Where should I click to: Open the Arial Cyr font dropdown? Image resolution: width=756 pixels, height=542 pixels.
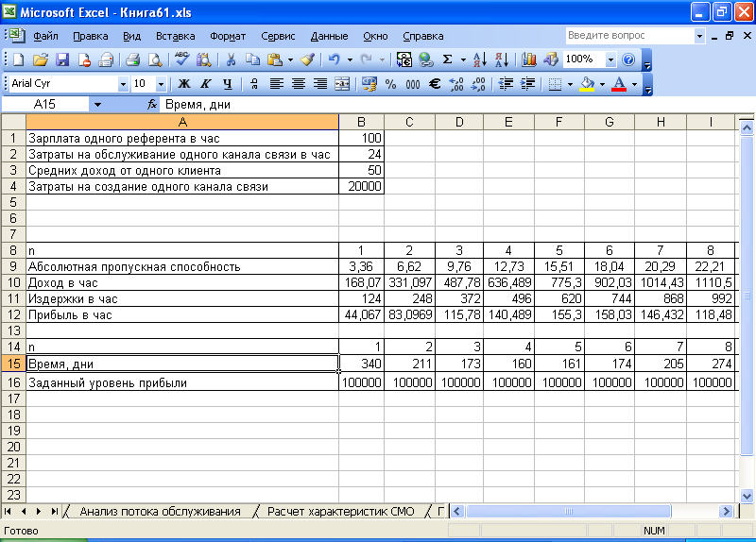(123, 84)
